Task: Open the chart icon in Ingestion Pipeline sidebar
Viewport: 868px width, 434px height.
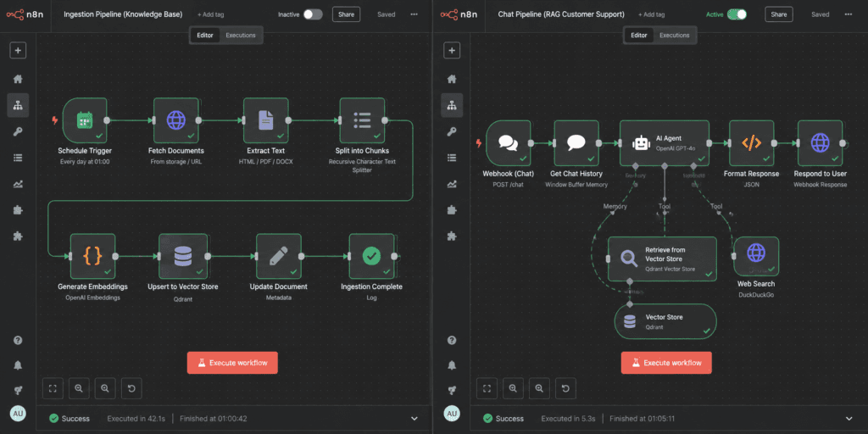Action: point(18,184)
